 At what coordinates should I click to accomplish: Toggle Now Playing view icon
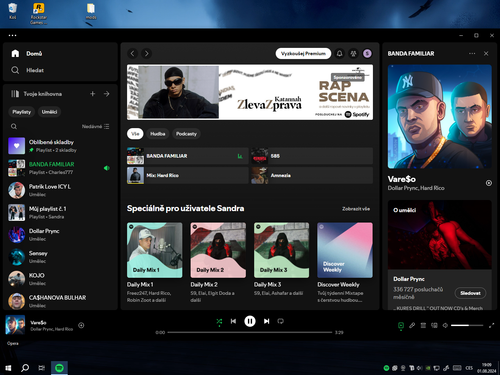(401, 325)
